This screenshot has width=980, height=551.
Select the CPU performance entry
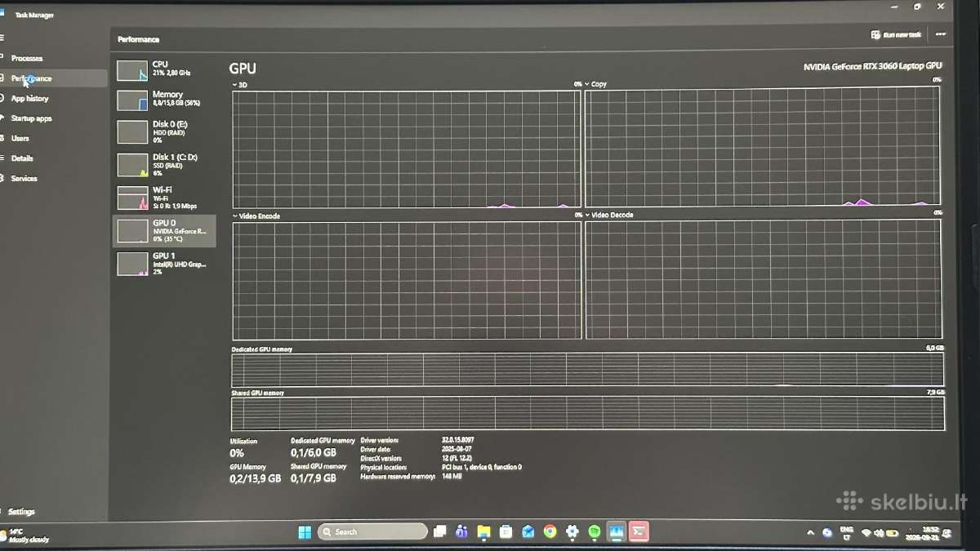pyautogui.click(x=164, y=69)
